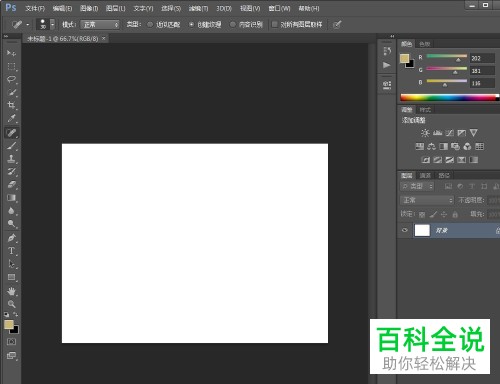500x384 pixels.
Task: Open the 模式 正常 dropdown in options bar
Action: click(100, 25)
